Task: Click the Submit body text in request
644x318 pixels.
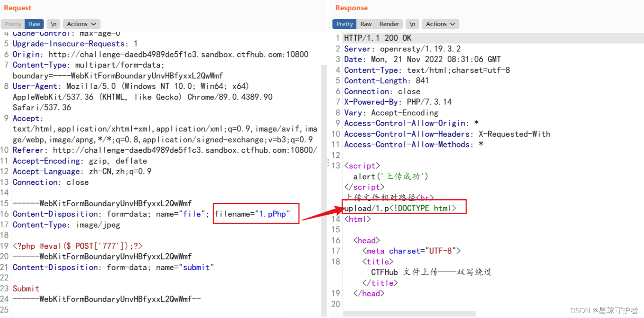Action: pos(26,288)
